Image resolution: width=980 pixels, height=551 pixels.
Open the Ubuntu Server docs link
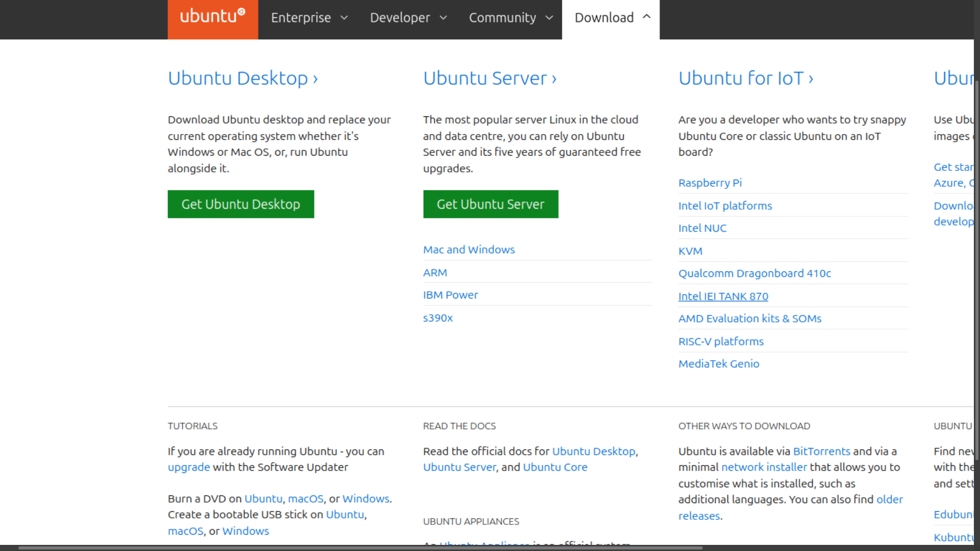(459, 467)
